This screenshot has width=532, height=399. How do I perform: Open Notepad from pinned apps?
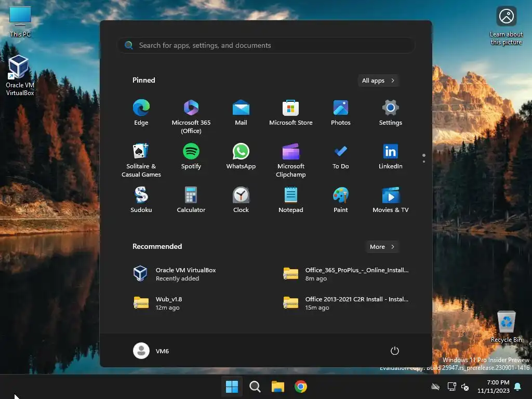pyautogui.click(x=291, y=200)
